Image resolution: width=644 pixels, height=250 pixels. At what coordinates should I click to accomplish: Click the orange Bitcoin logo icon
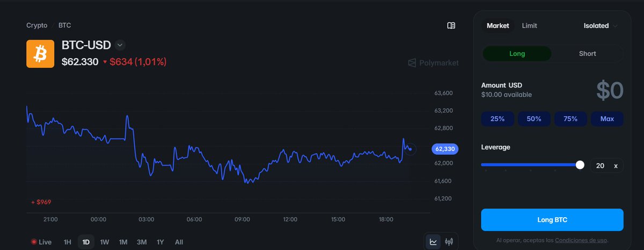(40, 54)
